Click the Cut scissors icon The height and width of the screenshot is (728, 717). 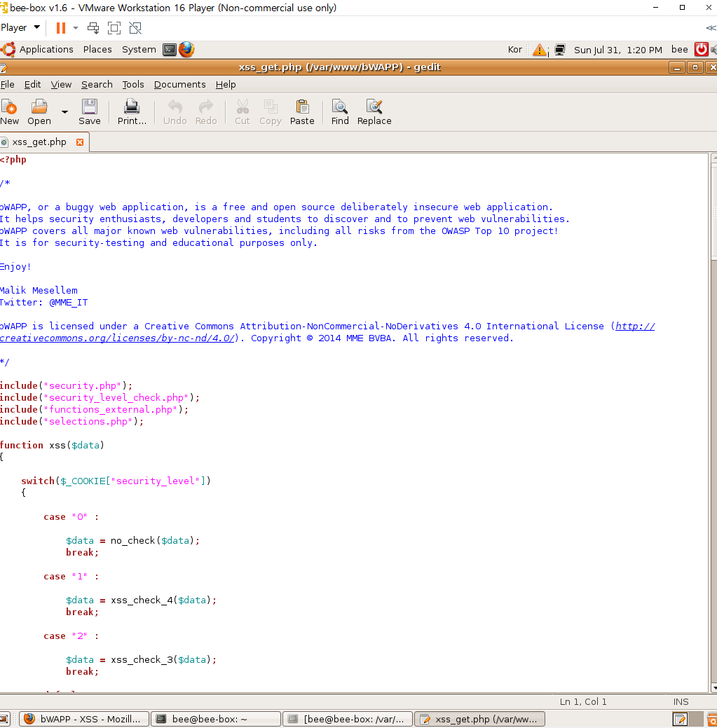coord(243,111)
